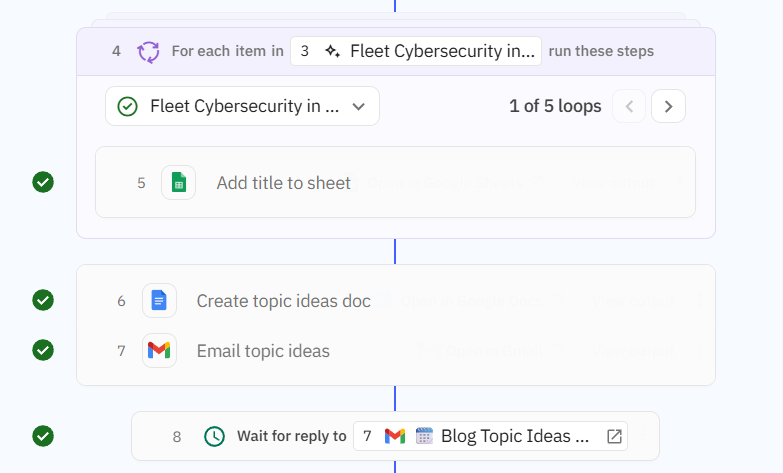
Task: Click the purple loop icon on step 4
Action: 148,51
